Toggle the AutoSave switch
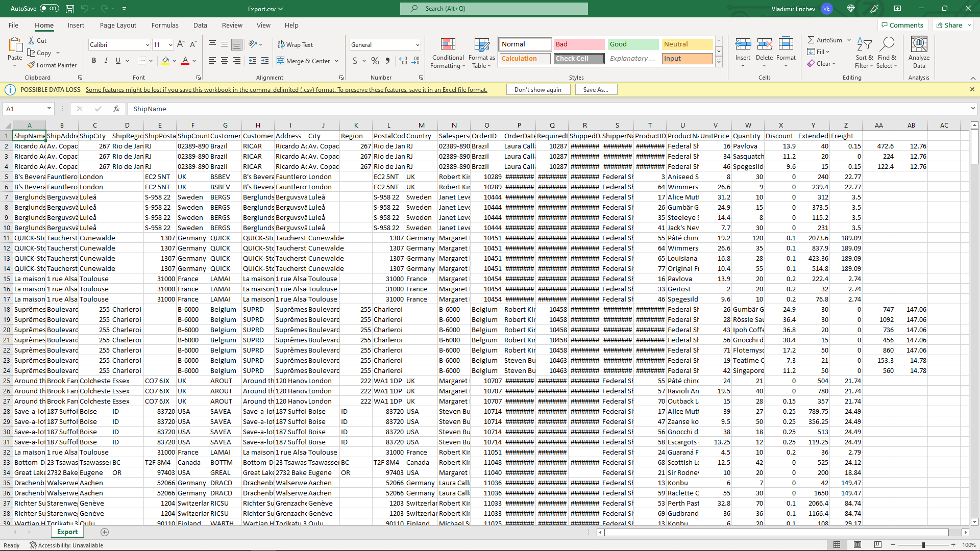The width and height of the screenshot is (980, 551). point(50,9)
